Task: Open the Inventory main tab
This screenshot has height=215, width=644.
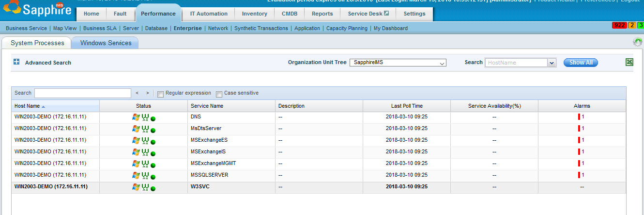Action: tap(255, 14)
